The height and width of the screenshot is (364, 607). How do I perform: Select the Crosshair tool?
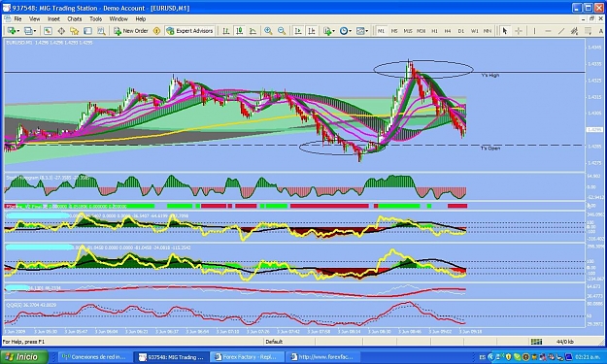click(x=519, y=31)
